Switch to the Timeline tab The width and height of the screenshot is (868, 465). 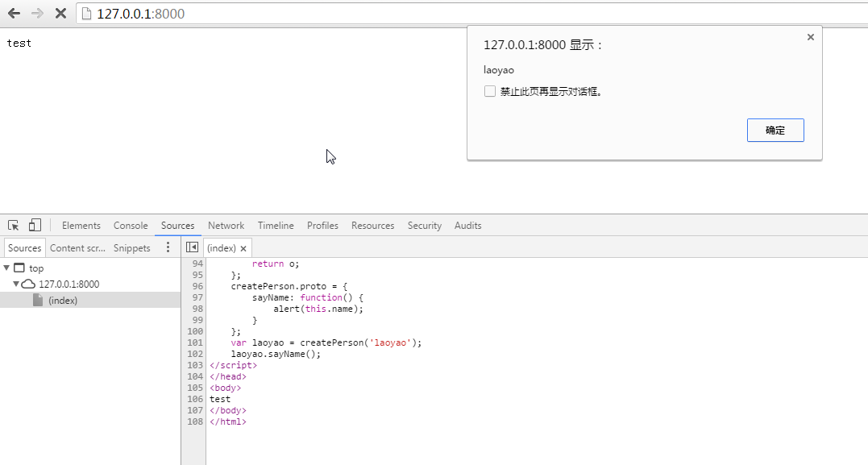[276, 226]
